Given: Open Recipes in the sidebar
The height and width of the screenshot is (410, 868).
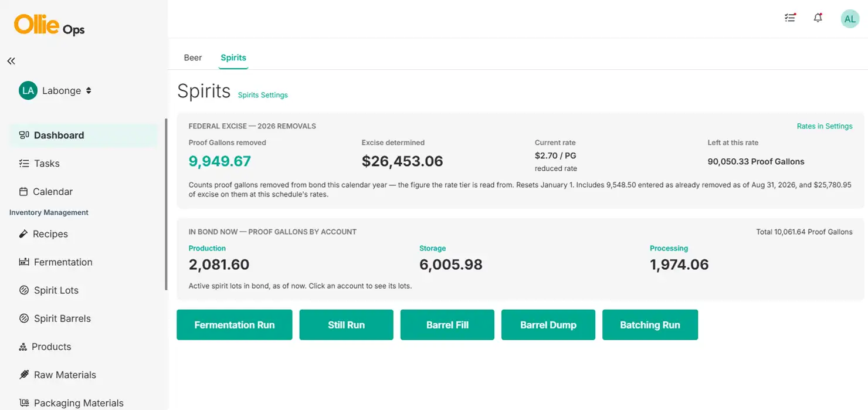Looking at the screenshot, I should tap(83, 234).
